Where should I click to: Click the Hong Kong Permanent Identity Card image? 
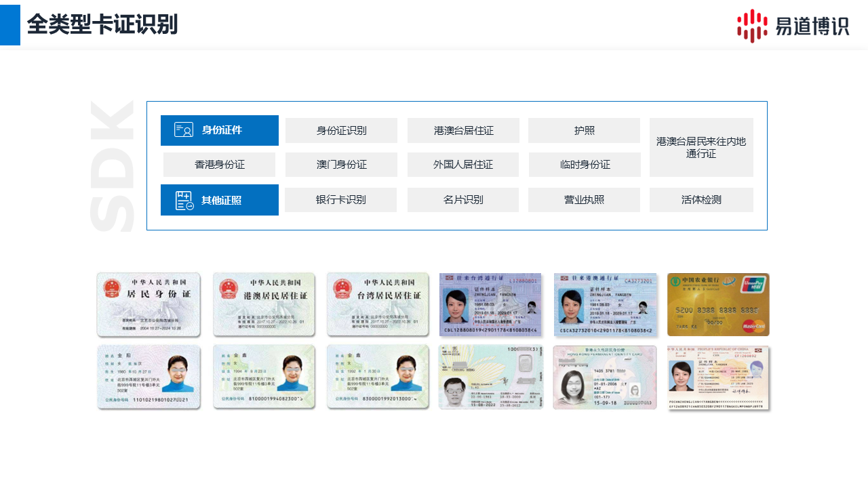605,378
